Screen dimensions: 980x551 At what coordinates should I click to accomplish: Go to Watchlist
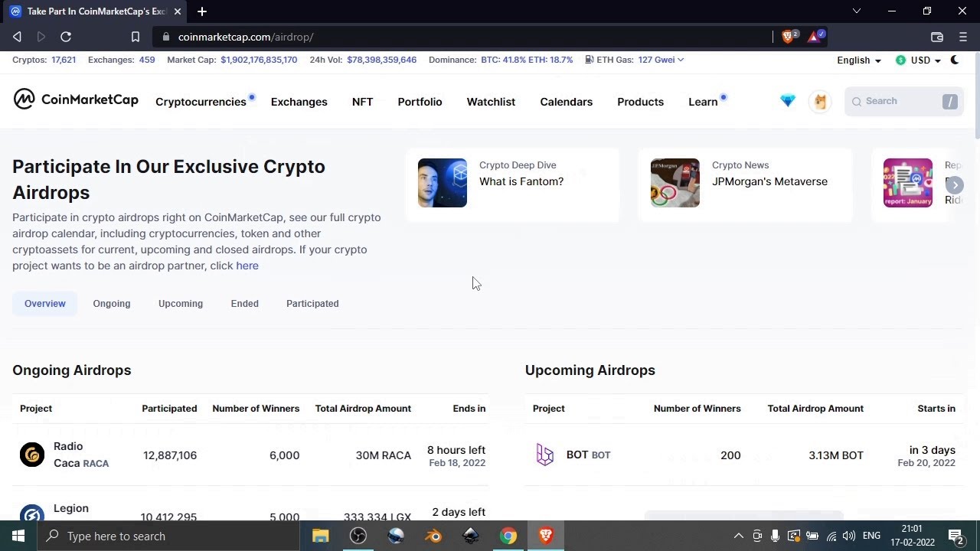click(x=491, y=102)
